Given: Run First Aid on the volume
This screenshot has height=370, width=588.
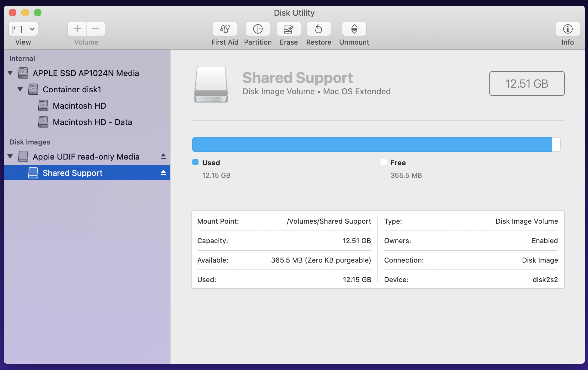Looking at the screenshot, I should pyautogui.click(x=225, y=29).
